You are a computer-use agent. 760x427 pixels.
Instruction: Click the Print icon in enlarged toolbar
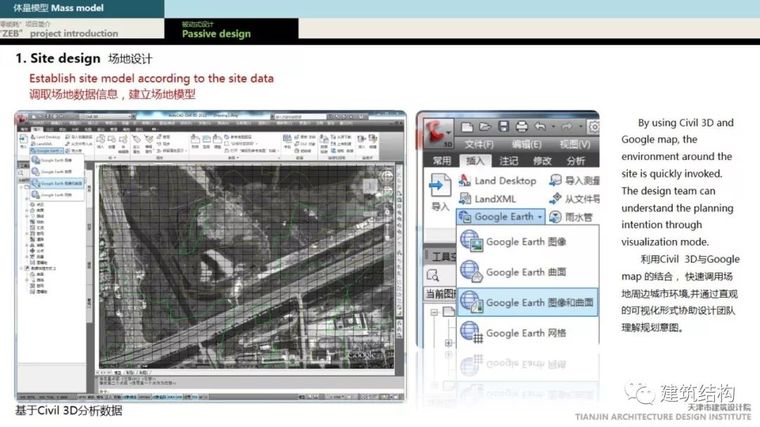point(522,127)
